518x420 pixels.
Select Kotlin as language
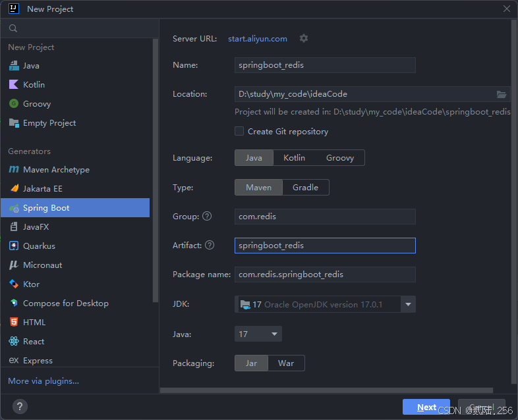tap(294, 158)
